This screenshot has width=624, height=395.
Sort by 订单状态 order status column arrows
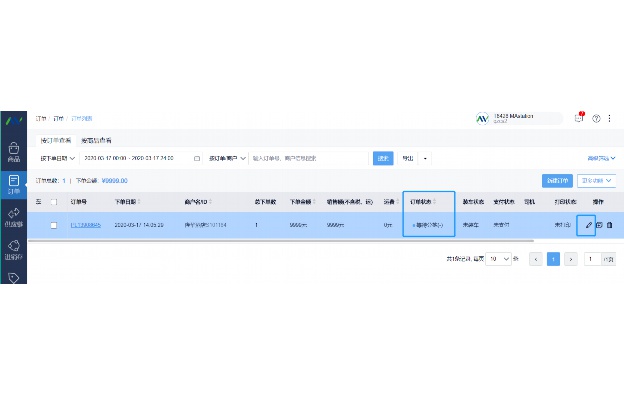coord(434,202)
